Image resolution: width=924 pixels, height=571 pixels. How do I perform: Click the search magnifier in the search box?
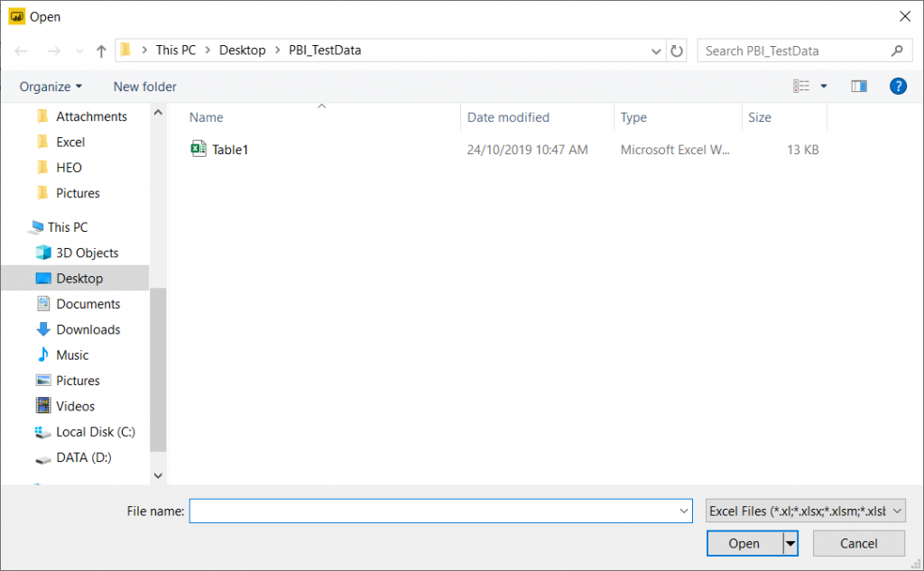coord(896,51)
